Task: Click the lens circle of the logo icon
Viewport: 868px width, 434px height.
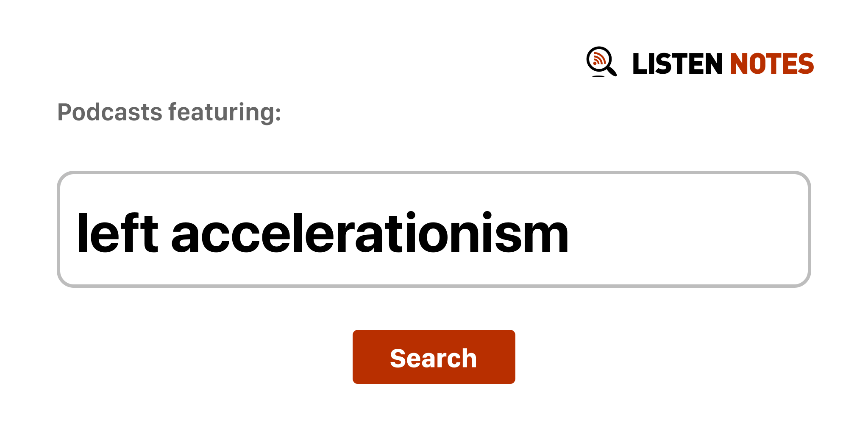Action: (599, 59)
